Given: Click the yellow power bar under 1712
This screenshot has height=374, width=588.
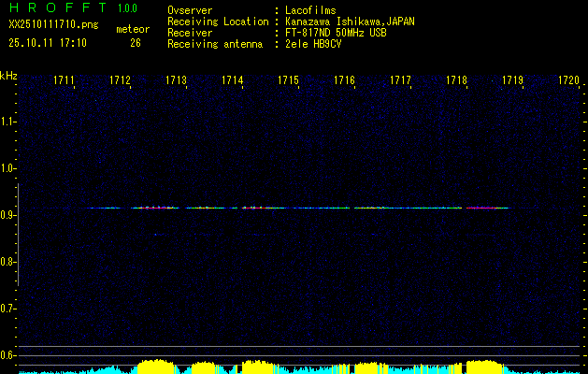Looking at the screenshot, I should 154,366.
